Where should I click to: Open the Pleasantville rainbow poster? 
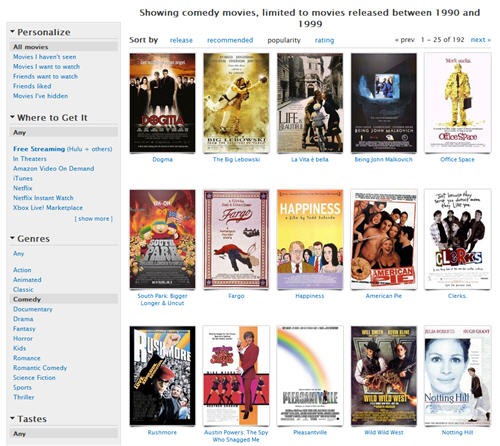click(x=310, y=375)
